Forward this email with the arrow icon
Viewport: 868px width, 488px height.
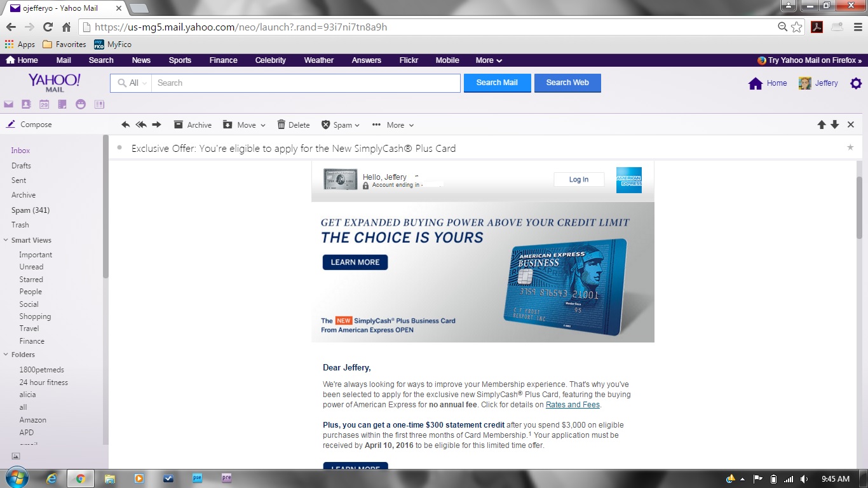point(157,125)
